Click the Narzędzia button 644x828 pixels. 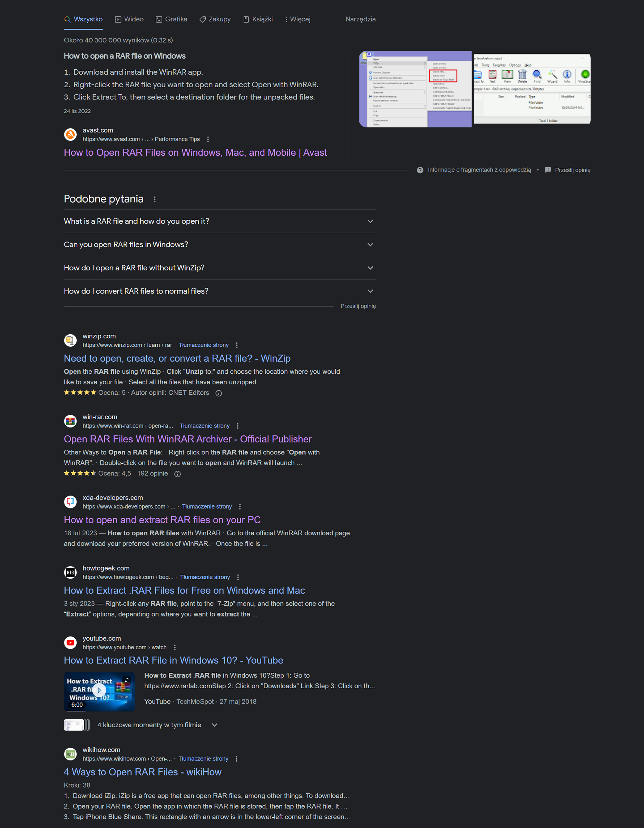(x=360, y=19)
